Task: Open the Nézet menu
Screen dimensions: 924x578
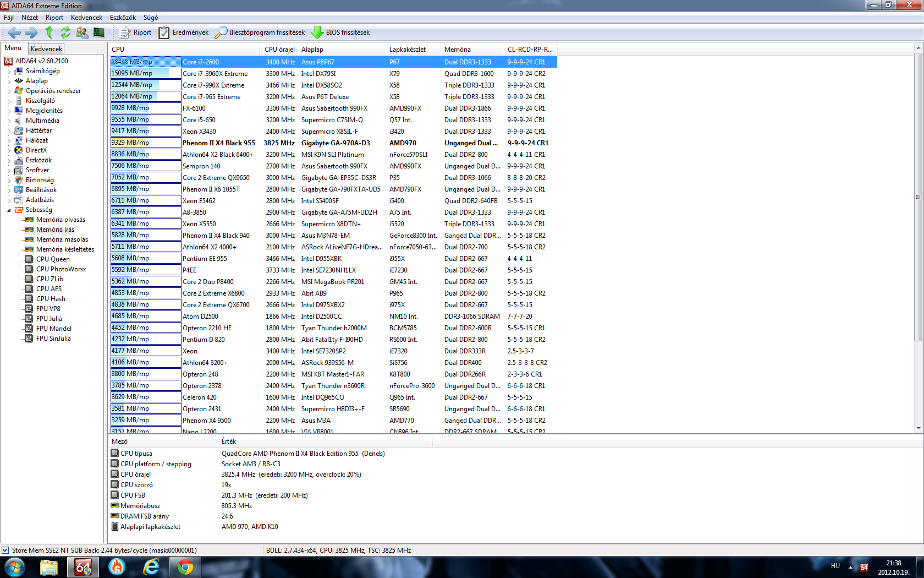Action: (x=30, y=18)
